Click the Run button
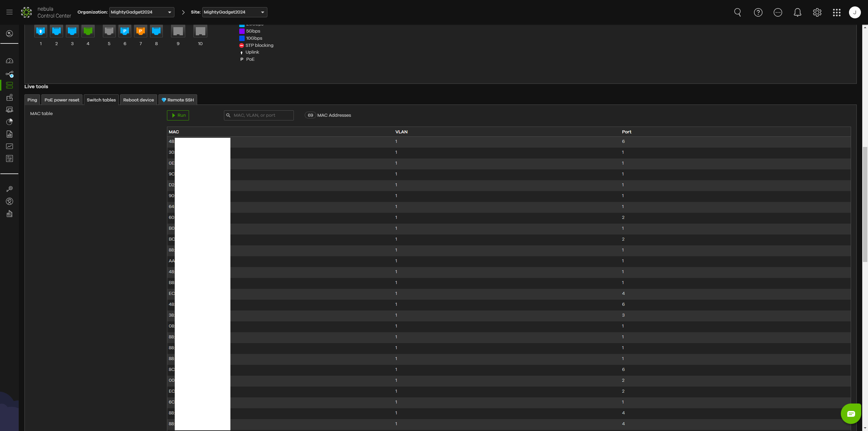Image resolution: width=868 pixels, height=431 pixels. 178,115
